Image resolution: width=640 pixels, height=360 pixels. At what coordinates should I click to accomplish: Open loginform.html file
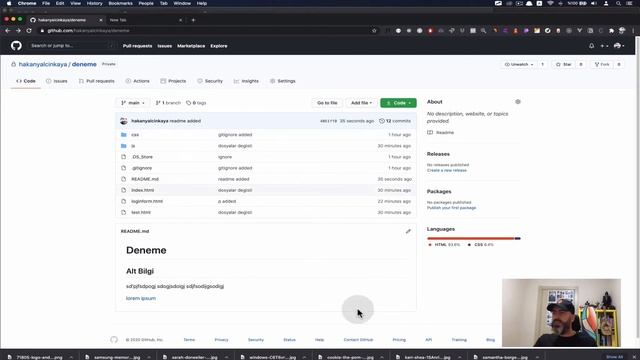coord(147,201)
